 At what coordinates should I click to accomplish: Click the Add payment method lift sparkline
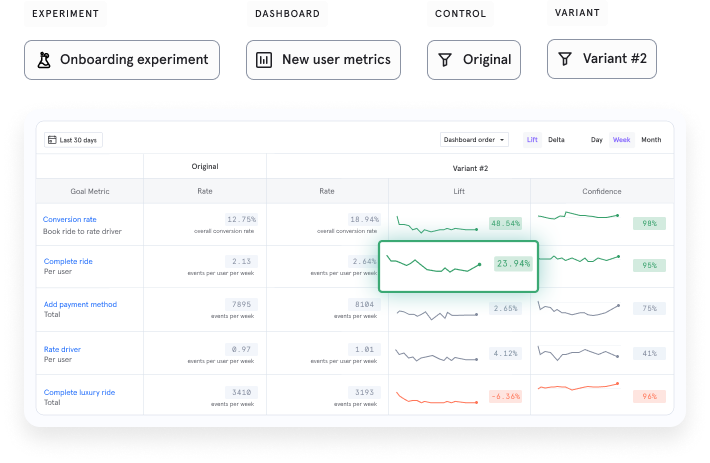pyautogui.click(x=437, y=314)
